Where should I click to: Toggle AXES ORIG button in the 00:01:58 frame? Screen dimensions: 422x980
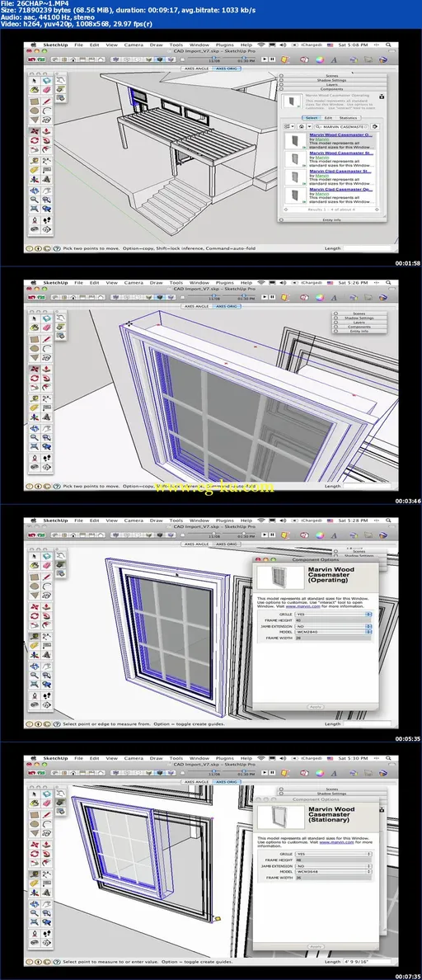click(225, 68)
